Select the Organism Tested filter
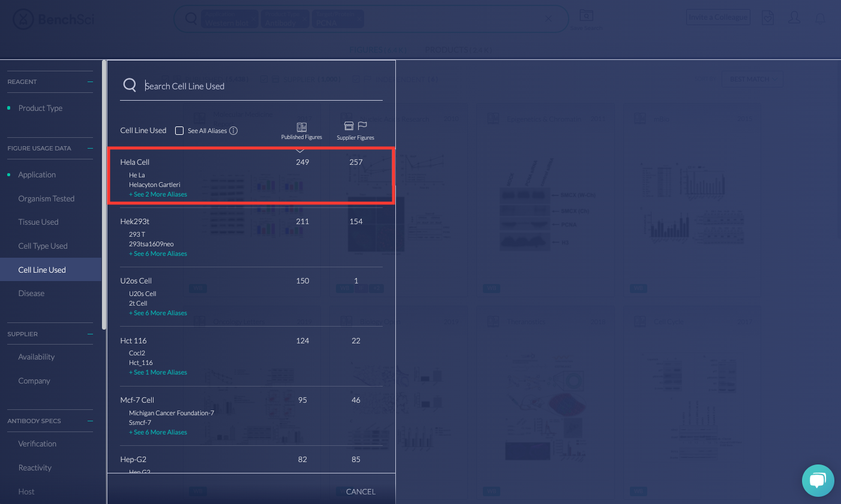The width and height of the screenshot is (841, 504). point(46,198)
